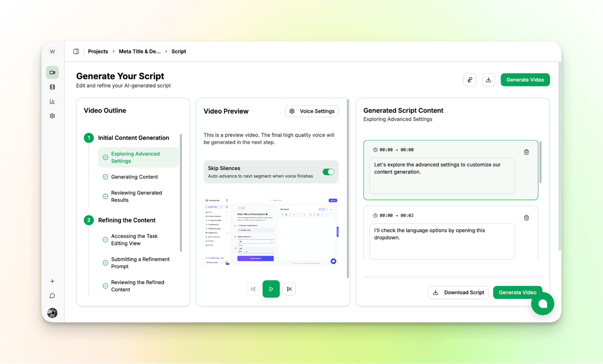Delete the 00:00 to 00:02 segment
The image size is (603, 364).
526,218
